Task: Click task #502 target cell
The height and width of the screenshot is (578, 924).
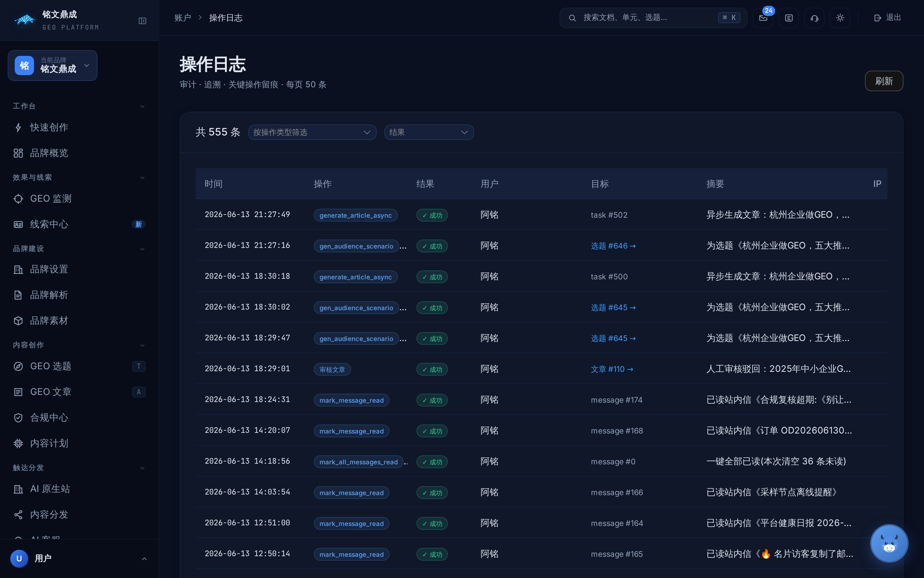Action: pyautogui.click(x=609, y=215)
